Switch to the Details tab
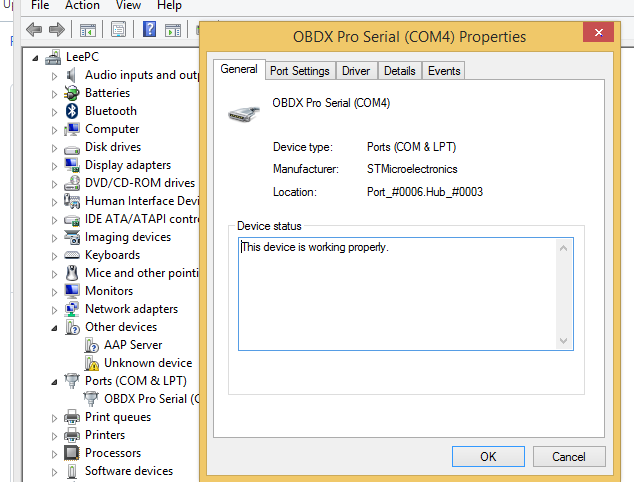Image resolution: width=634 pixels, height=482 pixels. tap(399, 71)
